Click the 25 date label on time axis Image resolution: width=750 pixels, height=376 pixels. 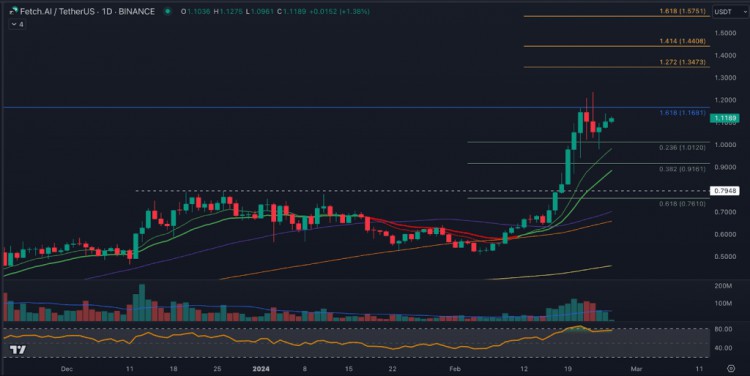click(217, 369)
